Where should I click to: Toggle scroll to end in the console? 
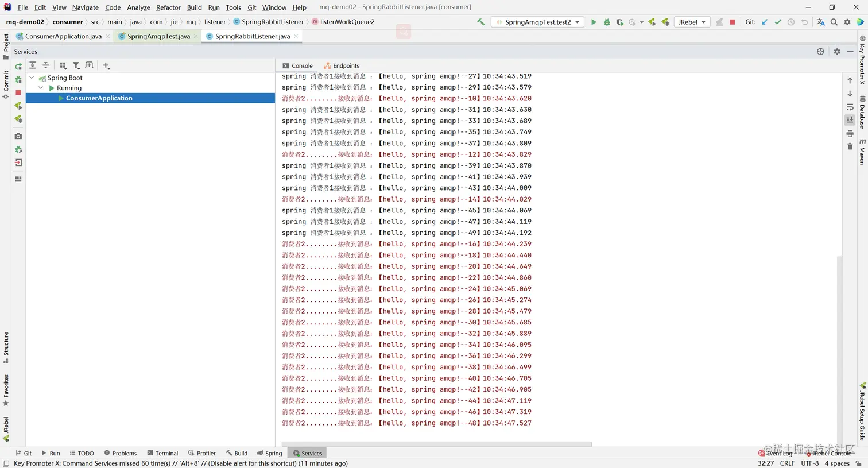click(x=850, y=120)
